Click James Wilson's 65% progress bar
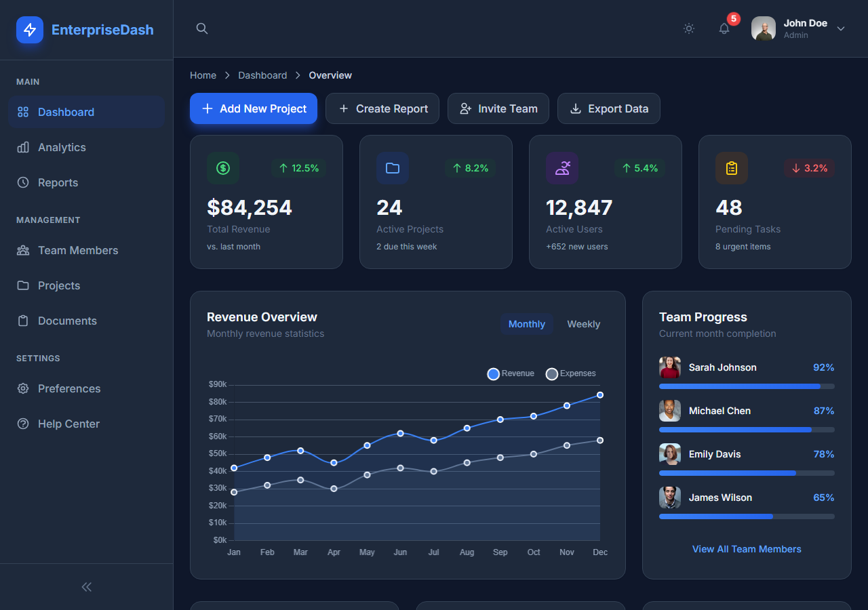Image resolution: width=868 pixels, height=610 pixels. point(747,516)
